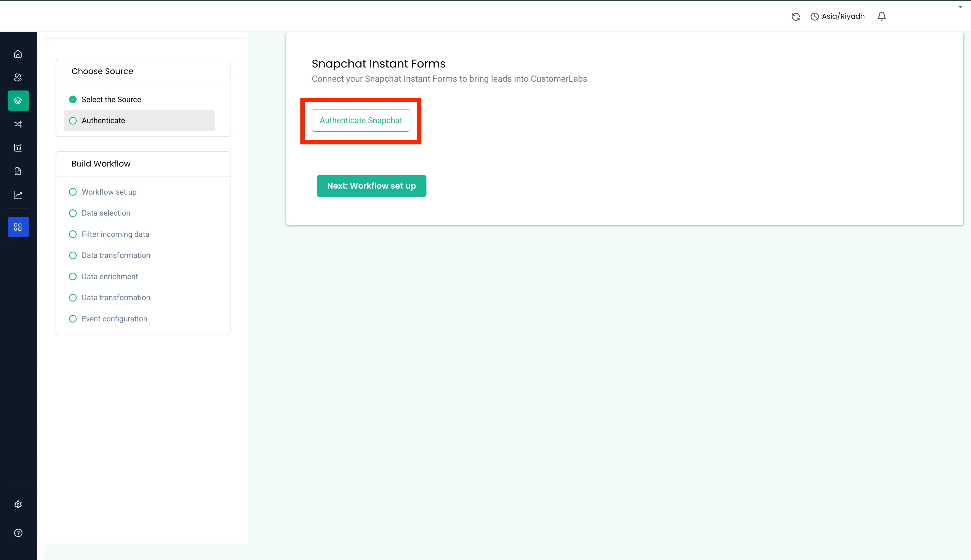The image size is (971, 560).
Task: Select the Sources layers icon
Action: [x=18, y=101]
